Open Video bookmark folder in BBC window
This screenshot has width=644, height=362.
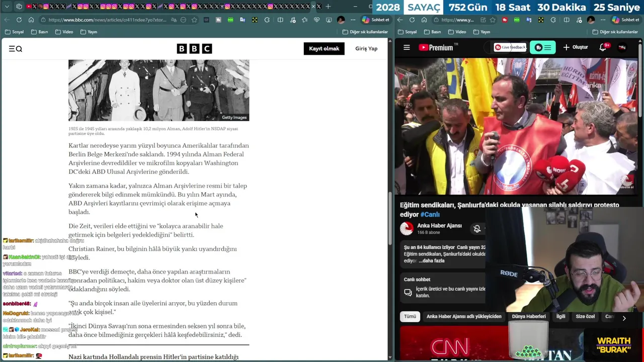click(x=64, y=32)
